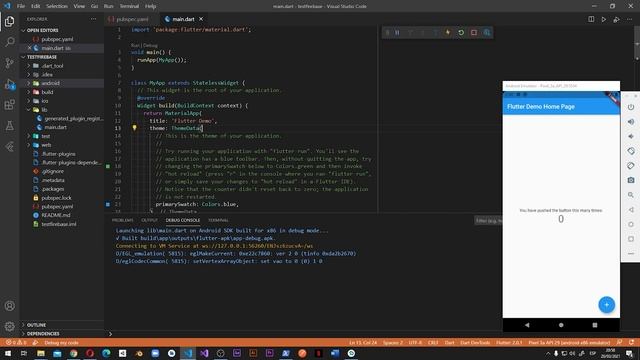Open the Selection menu
This screenshot has width=640, height=360.
57,6
